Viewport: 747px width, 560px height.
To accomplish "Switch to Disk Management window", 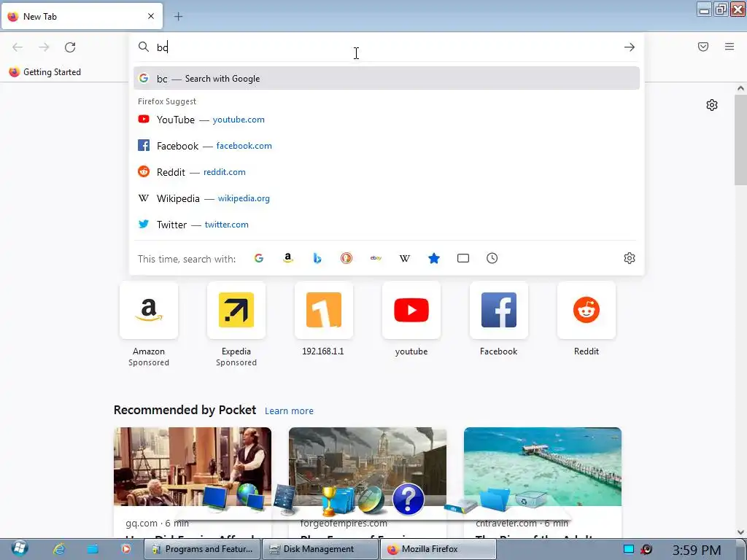I will click(x=320, y=549).
